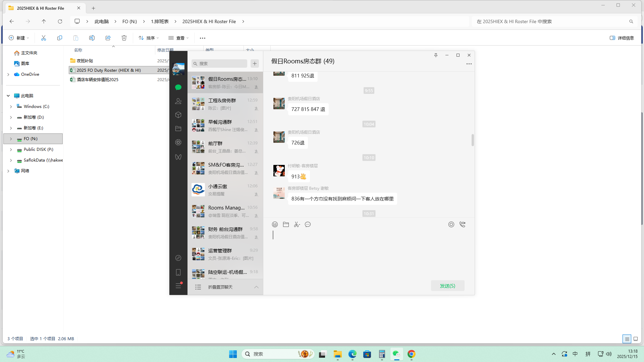
Task: Pin the WeChat window on top
Action: 436,55
